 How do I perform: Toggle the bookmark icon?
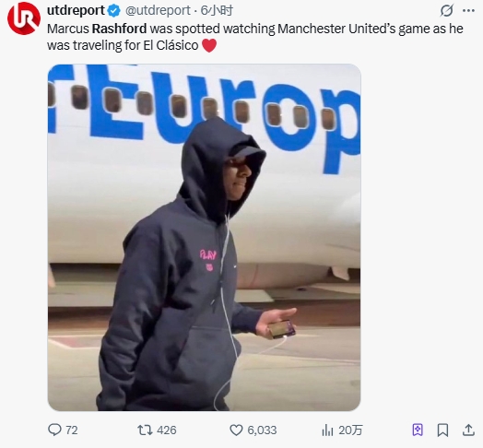point(442,430)
